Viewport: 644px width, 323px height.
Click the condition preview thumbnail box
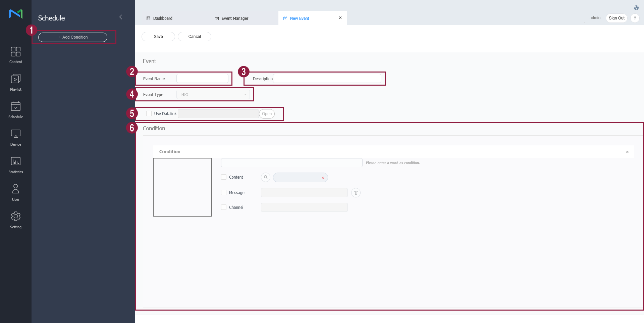coord(182,187)
